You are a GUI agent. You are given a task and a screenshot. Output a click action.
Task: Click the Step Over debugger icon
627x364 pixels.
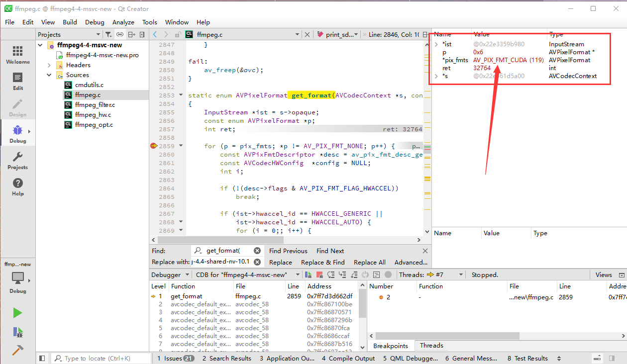pyautogui.click(x=331, y=274)
